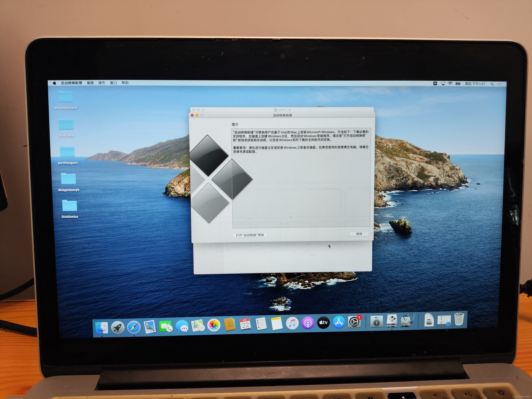Open Finder from the Dock

[102, 328]
